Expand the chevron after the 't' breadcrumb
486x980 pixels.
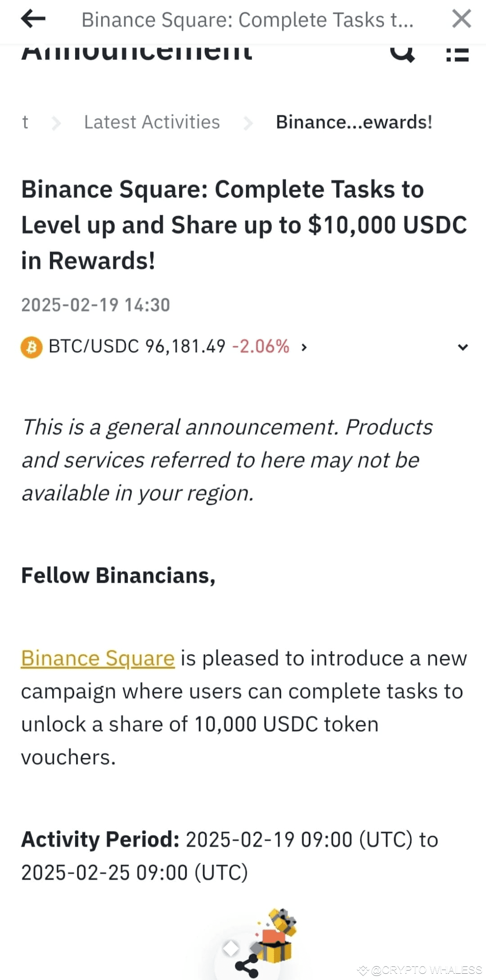pos(56,122)
